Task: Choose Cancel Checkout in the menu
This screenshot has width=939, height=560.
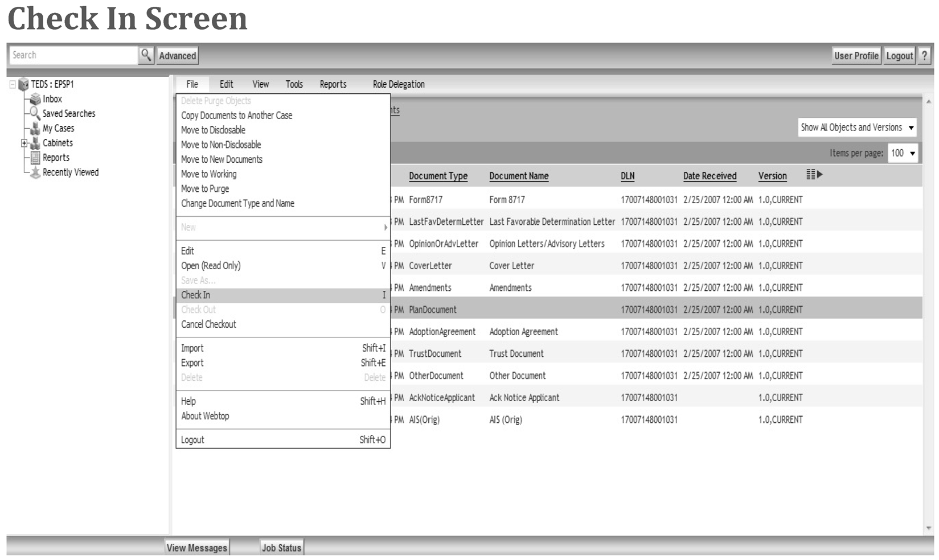Action: click(x=208, y=324)
